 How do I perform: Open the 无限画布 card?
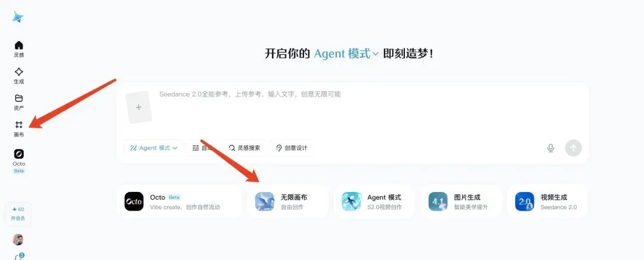[288, 202]
